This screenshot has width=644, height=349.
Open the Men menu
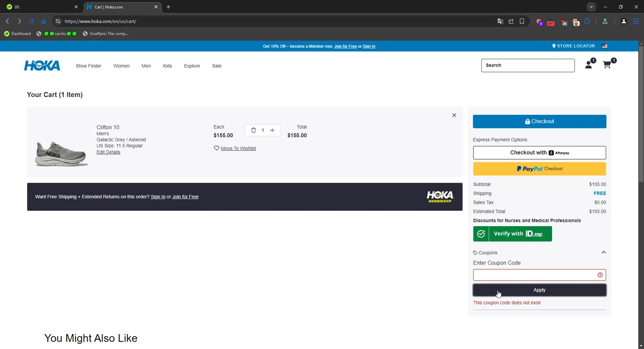(x=146, y=66)
